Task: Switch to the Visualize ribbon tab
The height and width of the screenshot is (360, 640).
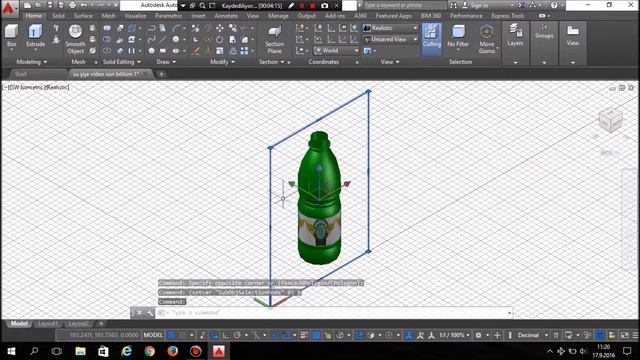Action: tap(135, 16)
